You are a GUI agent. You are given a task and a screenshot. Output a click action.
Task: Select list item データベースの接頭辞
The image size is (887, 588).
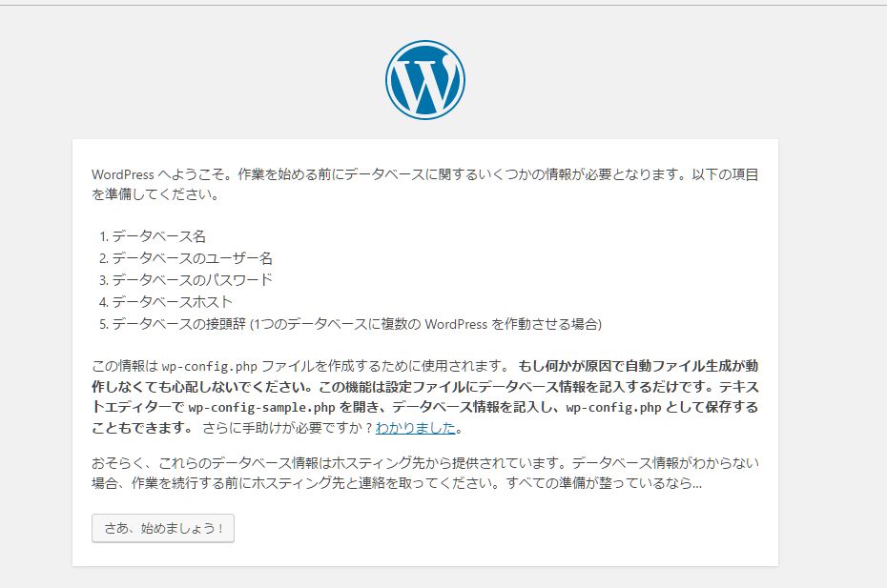(x=178, y=324)
